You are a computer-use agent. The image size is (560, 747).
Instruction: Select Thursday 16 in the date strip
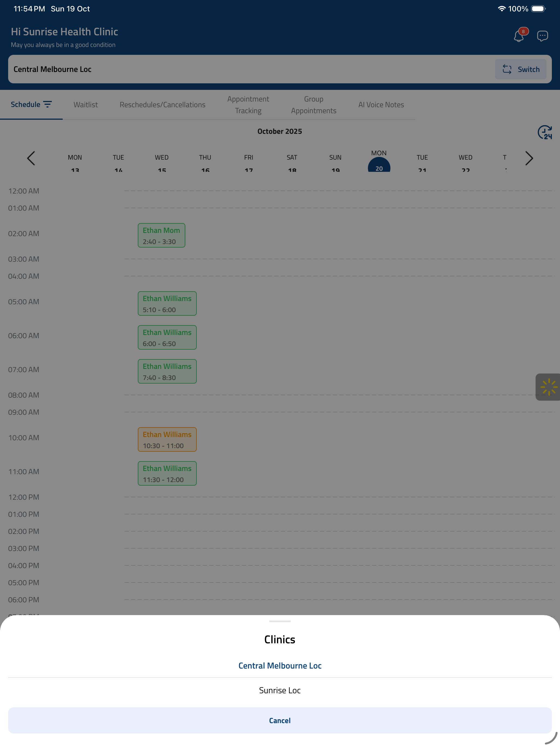pyautogui.click(x=205, y=163)
